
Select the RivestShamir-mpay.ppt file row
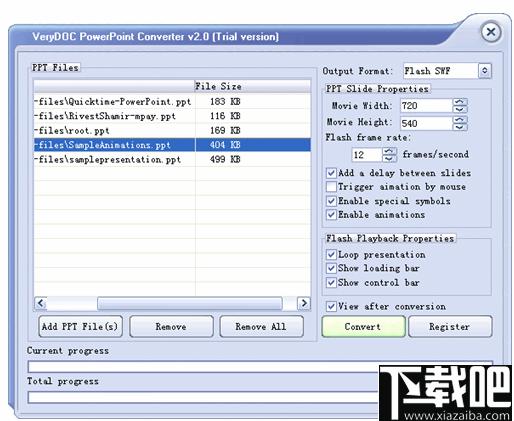172,116
